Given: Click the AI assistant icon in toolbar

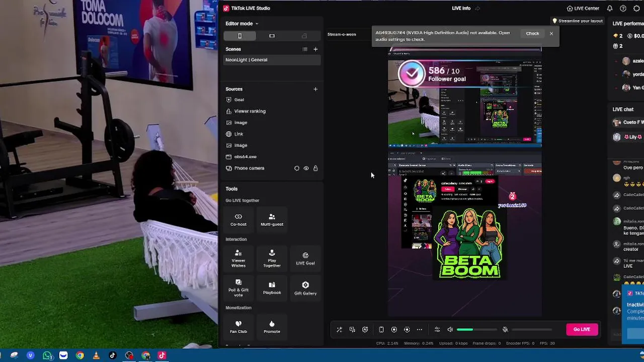Looking at the screenshot, I should coord(365,330).
